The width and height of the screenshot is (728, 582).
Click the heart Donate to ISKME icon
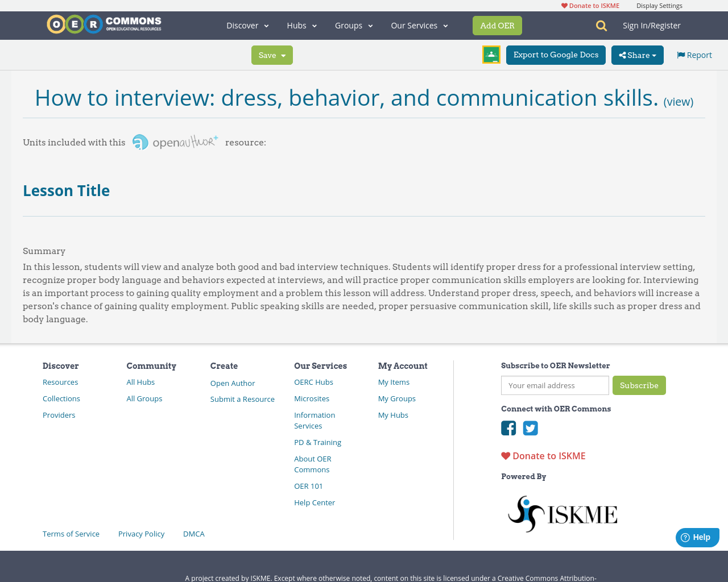point(505,455)
